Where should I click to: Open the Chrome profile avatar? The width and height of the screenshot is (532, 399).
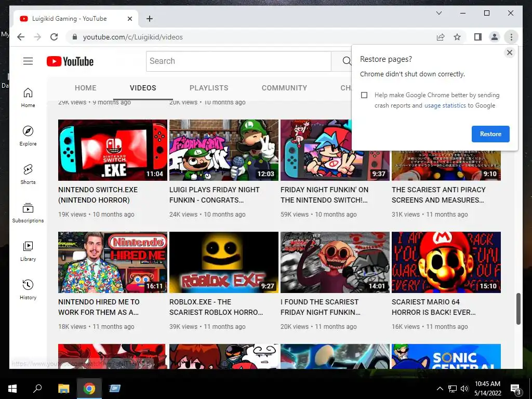pos(495,37)
